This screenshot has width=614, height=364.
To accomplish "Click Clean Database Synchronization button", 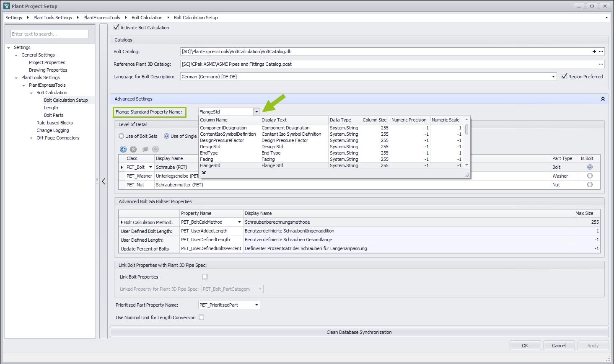I will point(359,332).
